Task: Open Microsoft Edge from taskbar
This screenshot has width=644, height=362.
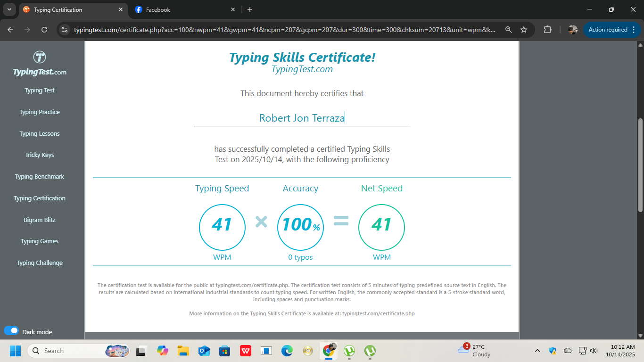Action: click(x=287, y=351)
